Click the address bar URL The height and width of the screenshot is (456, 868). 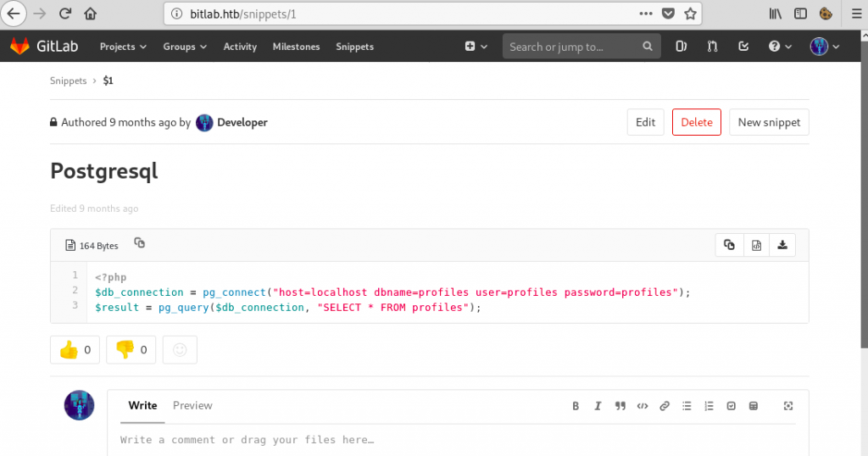(243, 14)
